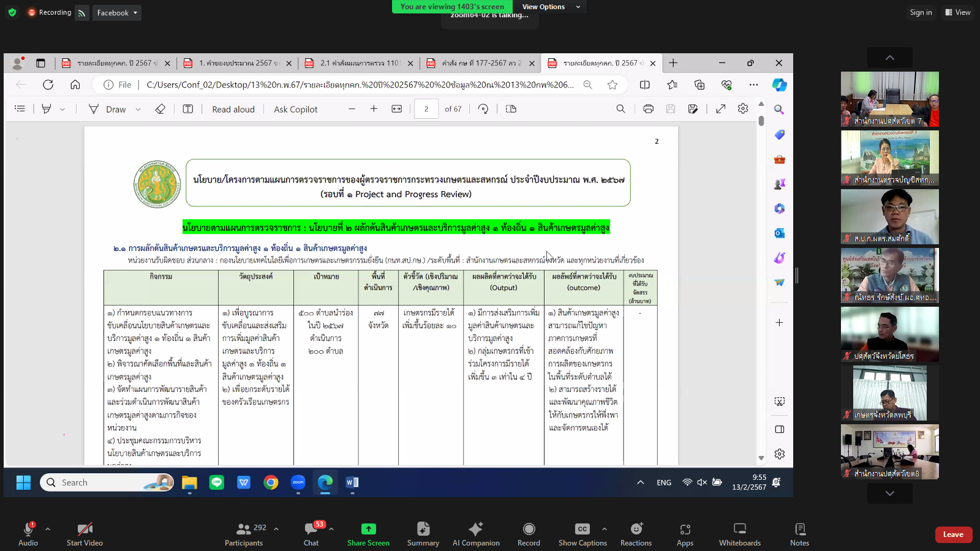The height and width of the screenshot is (551, 980).
Task: Select the PDF Erase tool
Action: [160, 109]
